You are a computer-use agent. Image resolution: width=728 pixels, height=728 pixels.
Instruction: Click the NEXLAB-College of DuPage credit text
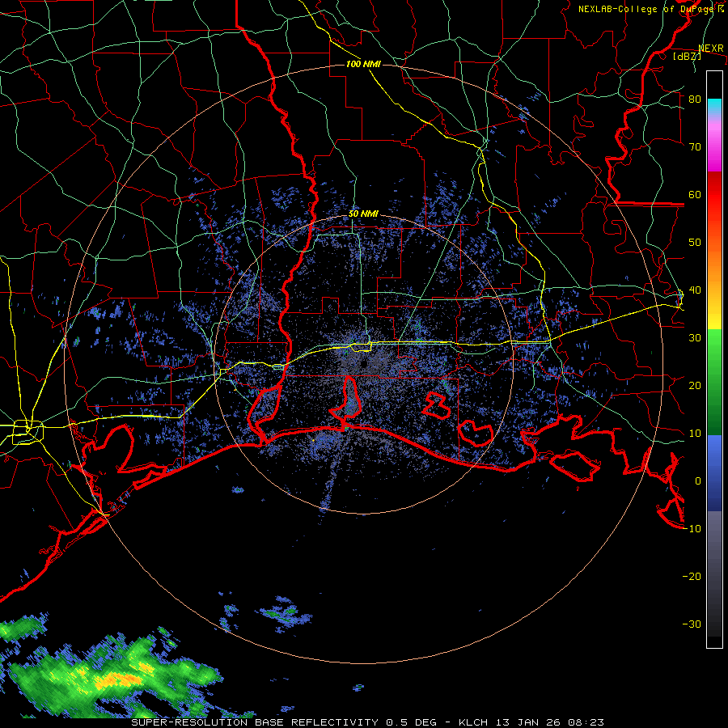pyautogui.click(x=650, y=9)
